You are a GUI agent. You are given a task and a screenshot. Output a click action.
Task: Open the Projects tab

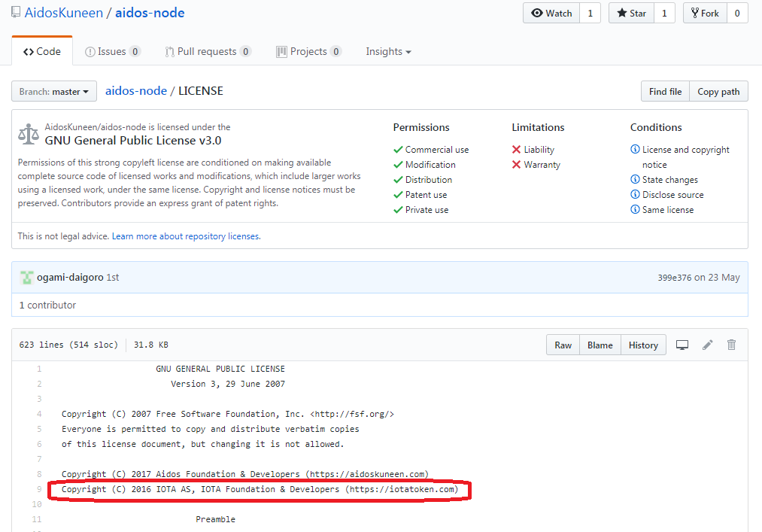point(308,52)
